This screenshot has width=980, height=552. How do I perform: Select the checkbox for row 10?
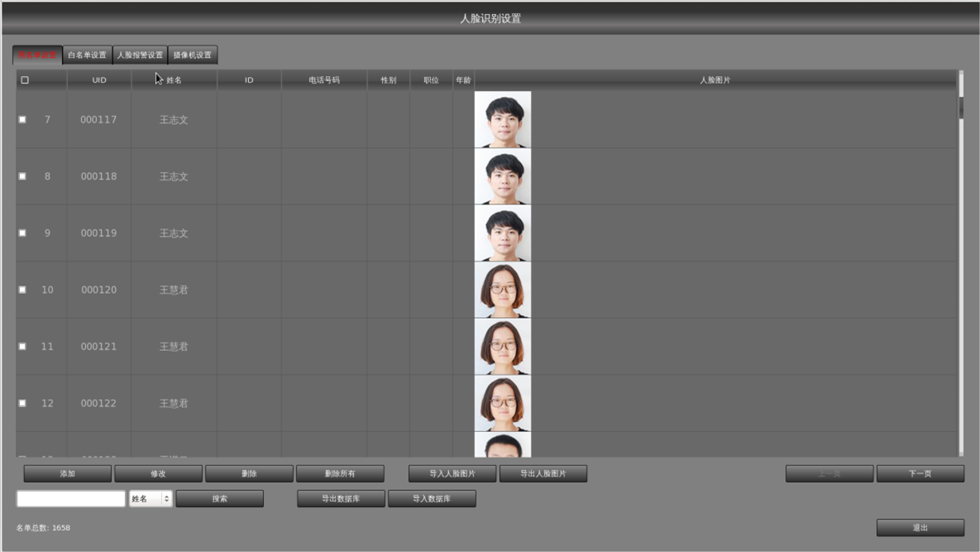point(22,290)
